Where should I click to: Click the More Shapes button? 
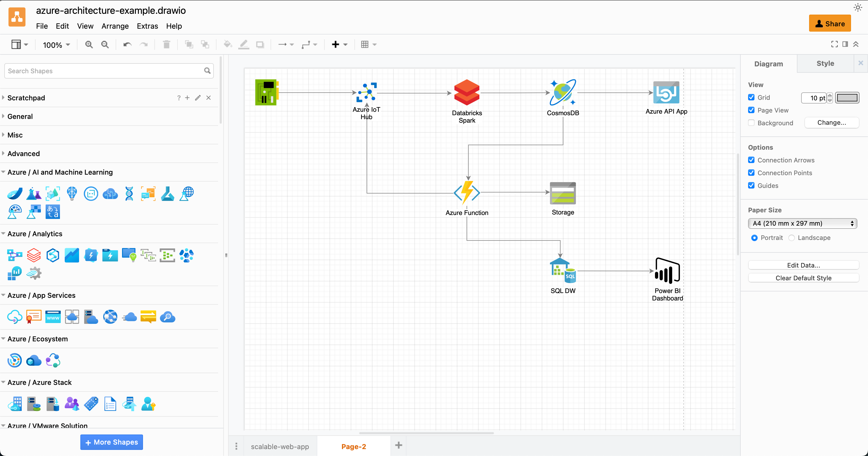pos(111,442)
